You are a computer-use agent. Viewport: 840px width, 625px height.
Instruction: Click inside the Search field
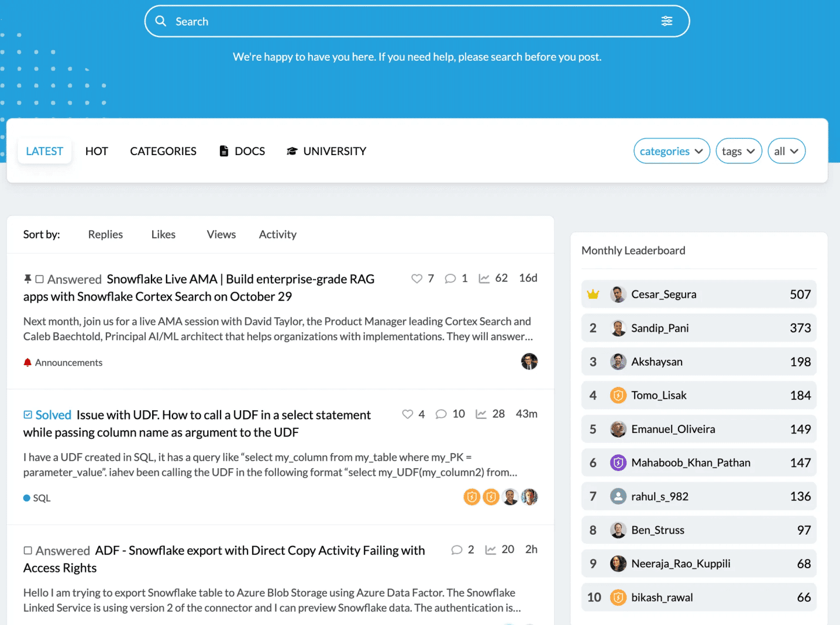pyautogui.click(x=417, y=21)
